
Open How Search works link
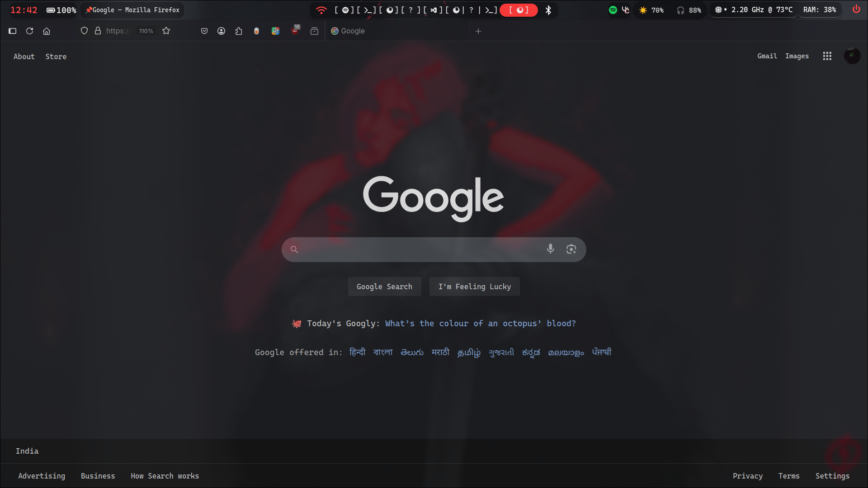(165, 476)
